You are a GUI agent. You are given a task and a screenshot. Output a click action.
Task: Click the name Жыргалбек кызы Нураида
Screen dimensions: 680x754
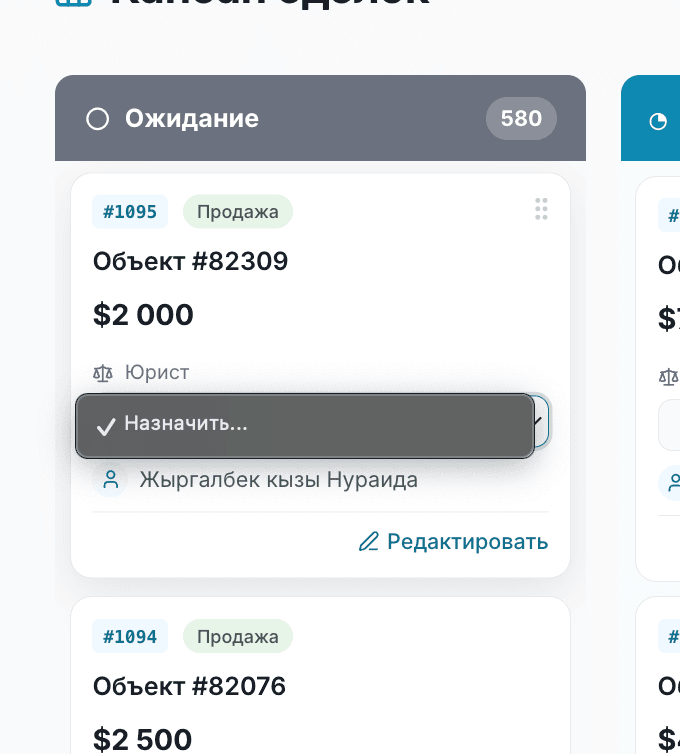279,480
